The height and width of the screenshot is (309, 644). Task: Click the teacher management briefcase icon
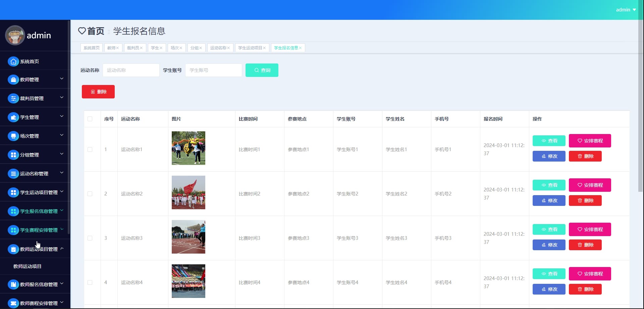click(13, 80)
